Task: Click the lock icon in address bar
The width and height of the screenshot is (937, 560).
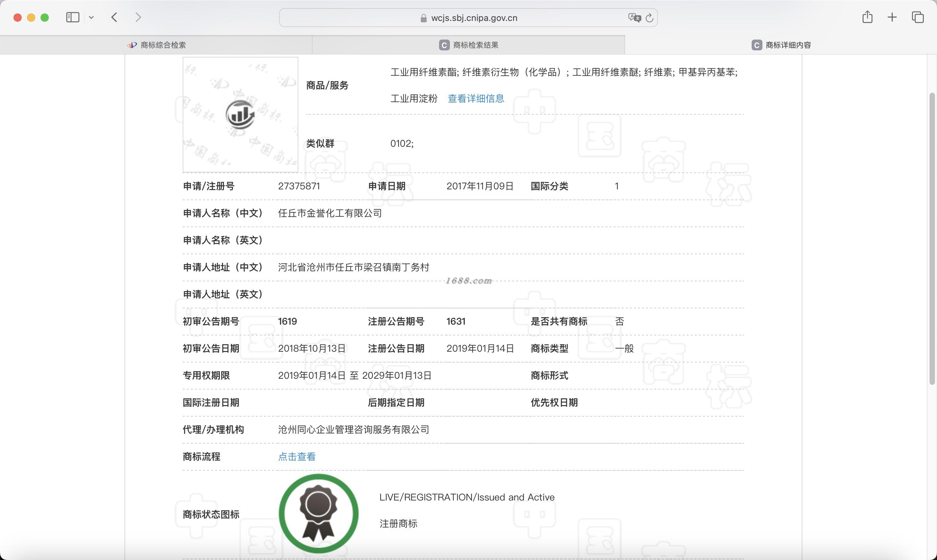Action: point(424,18)
